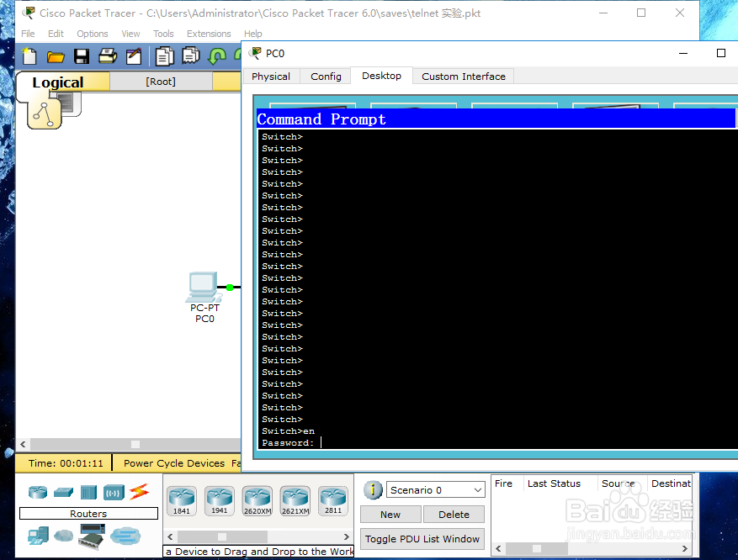738x560 pixels.
Task: Click the [Root] navigation button
Action: pyautogui.click(x=161, y=82)
